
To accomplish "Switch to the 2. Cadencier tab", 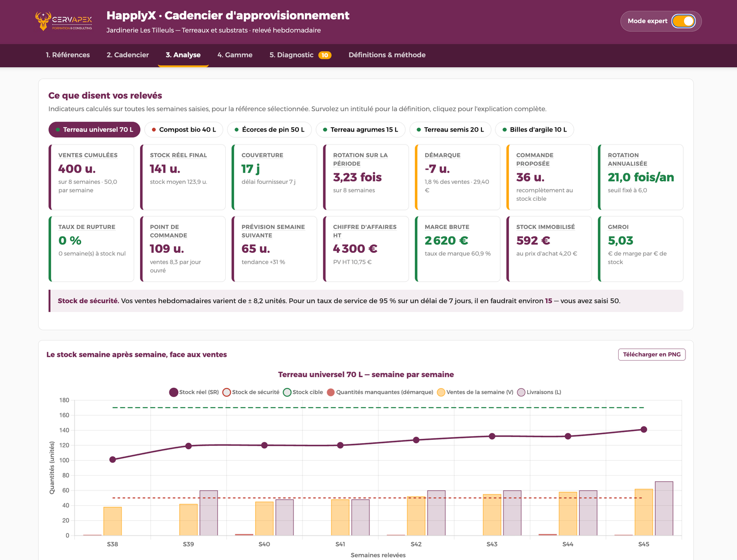I will tap(128, 55).
